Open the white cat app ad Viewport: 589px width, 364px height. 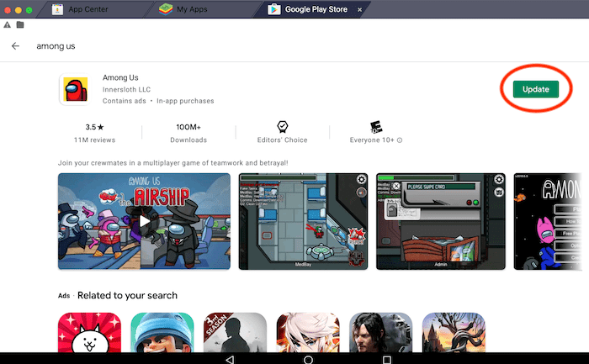[90, 333]
